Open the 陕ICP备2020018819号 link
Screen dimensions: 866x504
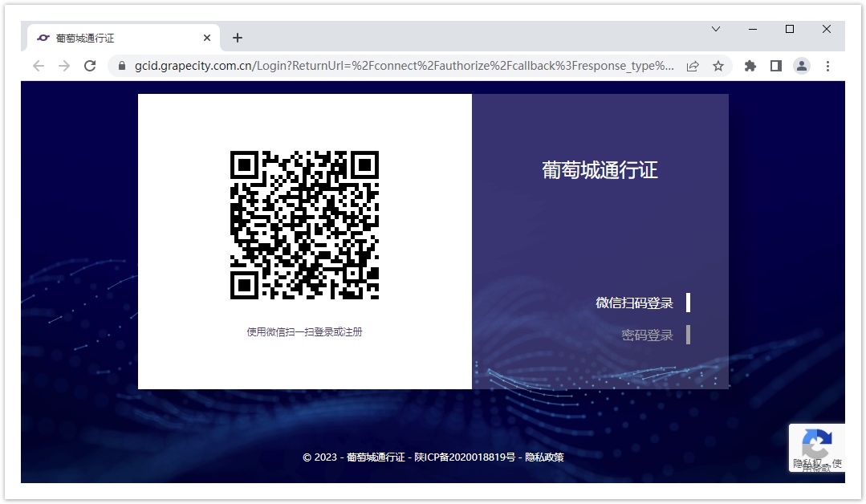click(465, 457)
